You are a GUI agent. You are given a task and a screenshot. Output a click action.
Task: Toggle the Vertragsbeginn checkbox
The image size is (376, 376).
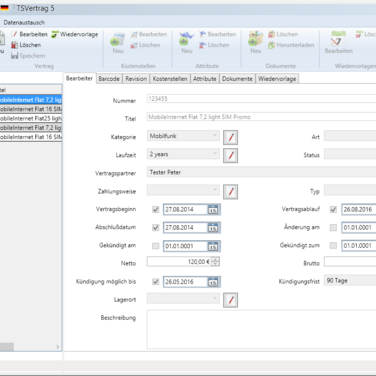[x=155, y=210]
